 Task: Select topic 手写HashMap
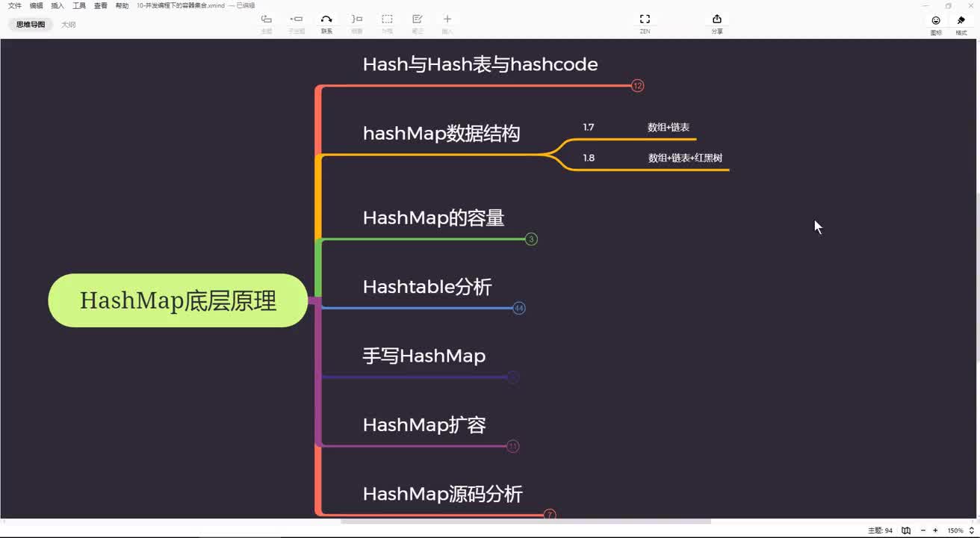tap(424, 356)
